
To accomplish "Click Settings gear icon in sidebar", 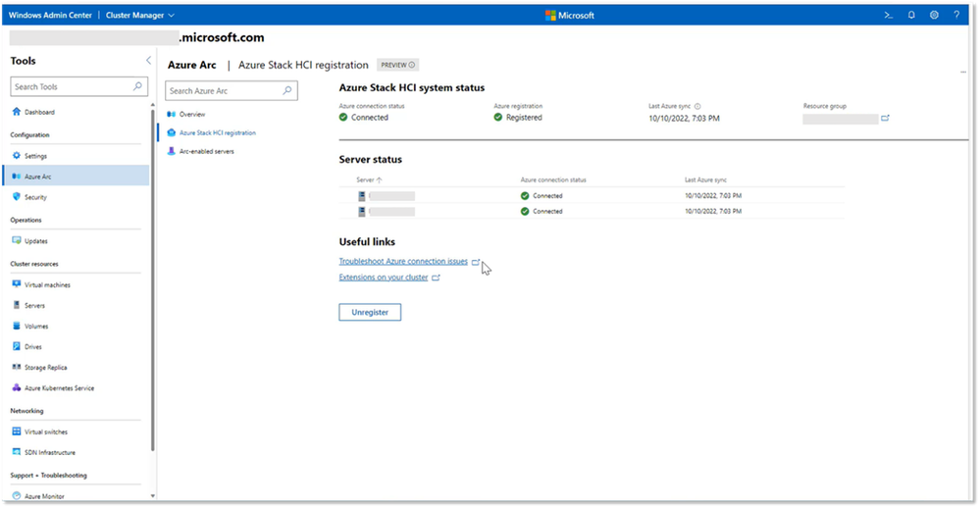I will point(17,155).
